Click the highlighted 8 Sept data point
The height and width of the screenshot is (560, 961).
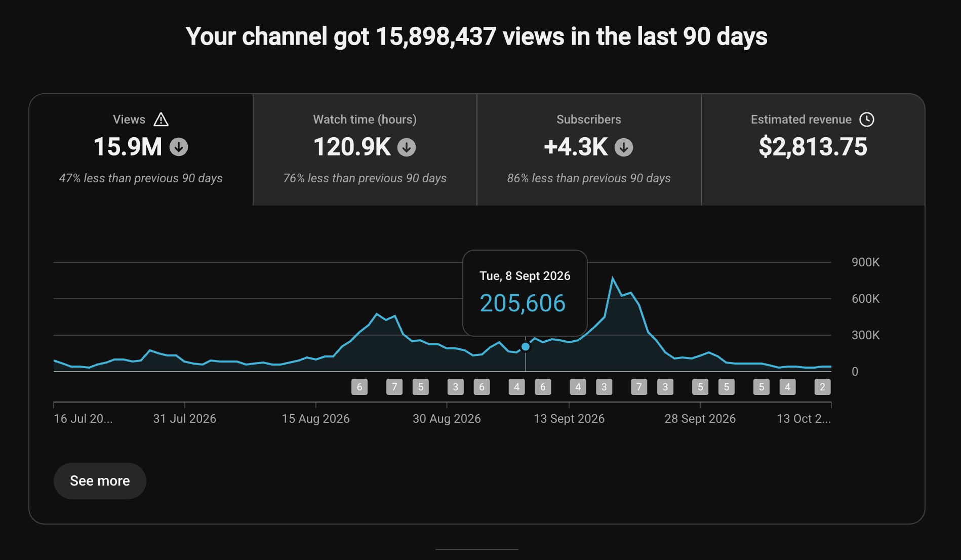(526, 347)
